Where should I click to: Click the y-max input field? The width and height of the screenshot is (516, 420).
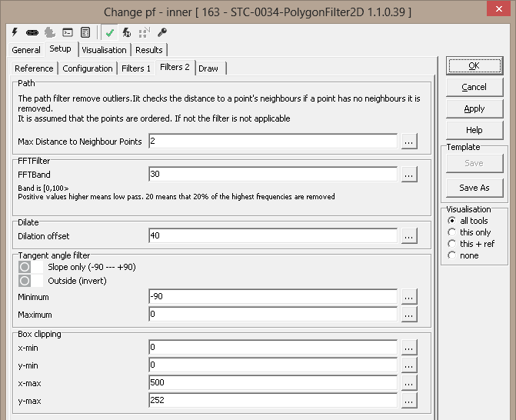pyautogui.click(x=273, y=401)
